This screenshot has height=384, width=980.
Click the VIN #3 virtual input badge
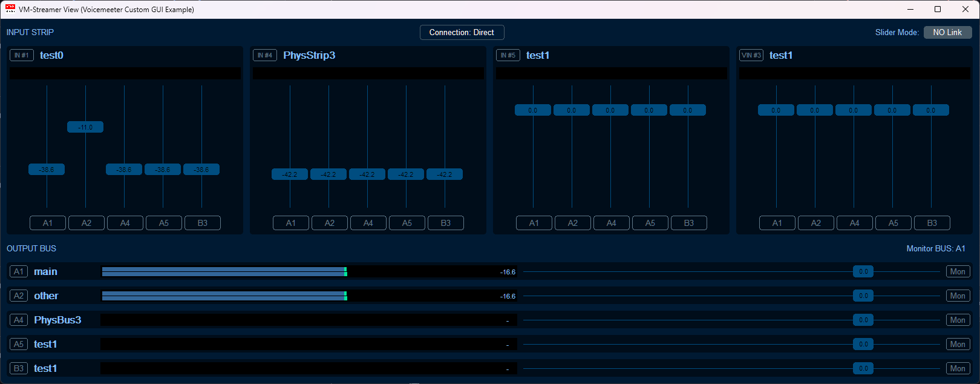pos(751,55)
